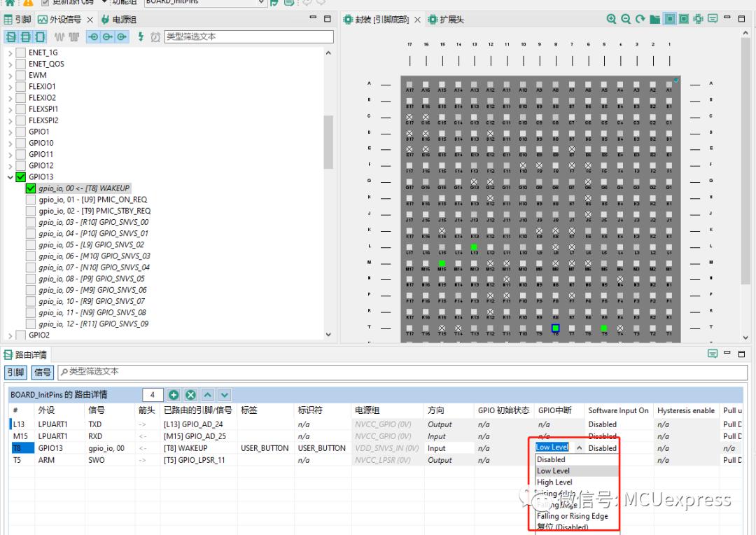
Task: Click the green L13 pin on the package
Action: point(474,247)
